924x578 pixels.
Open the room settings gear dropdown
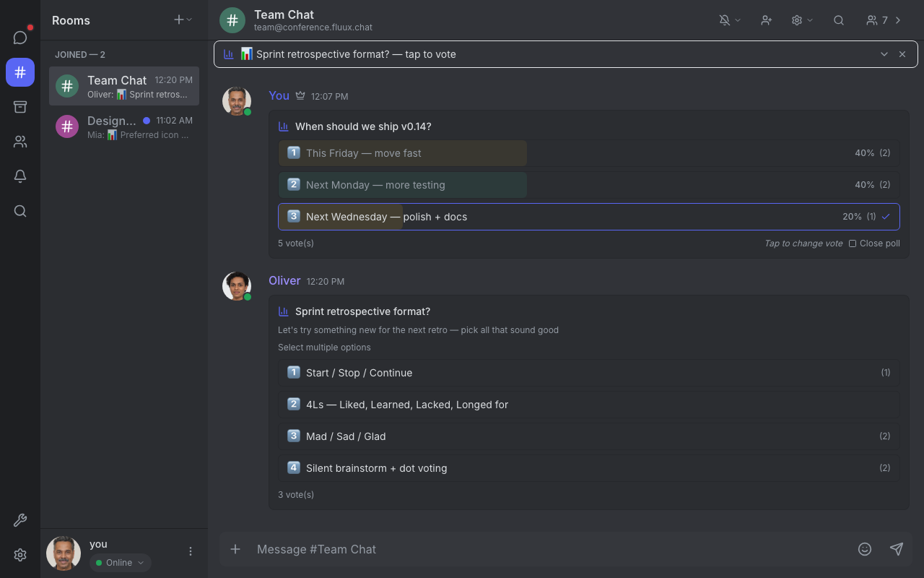[x=801, y=20]
